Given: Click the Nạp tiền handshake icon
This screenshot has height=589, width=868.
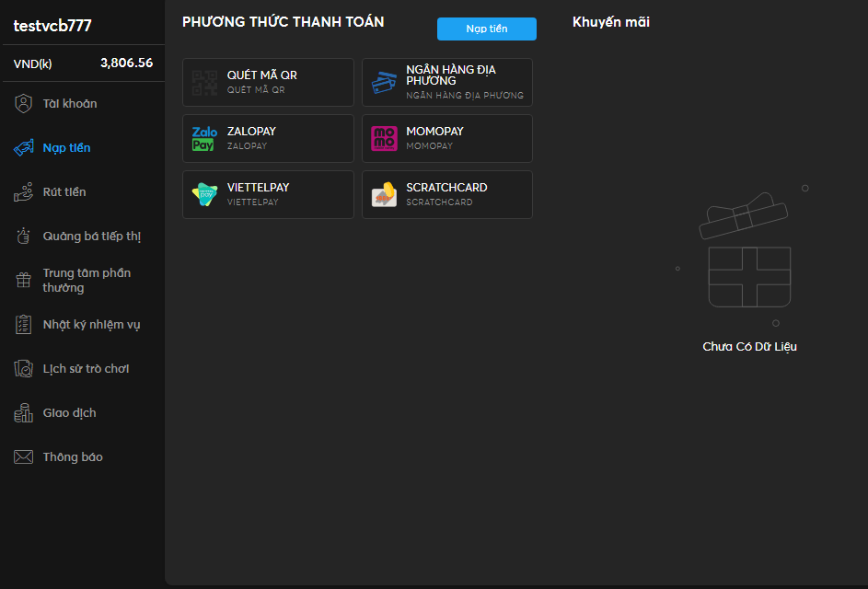Looking at the screenshot, I should pyautogui.click(x=23, y=148).
